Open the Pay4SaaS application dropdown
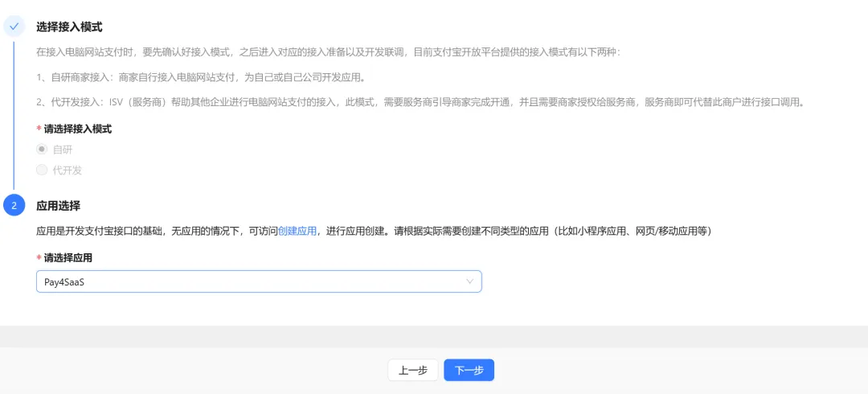This screenshot has height=394, width=868. [258, 281]
